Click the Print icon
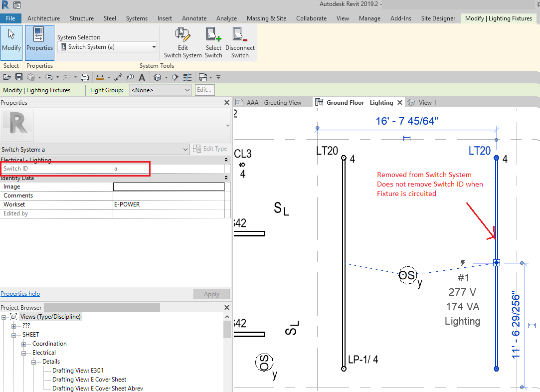This screenshot has height=392, width=540. pos(84,77)
